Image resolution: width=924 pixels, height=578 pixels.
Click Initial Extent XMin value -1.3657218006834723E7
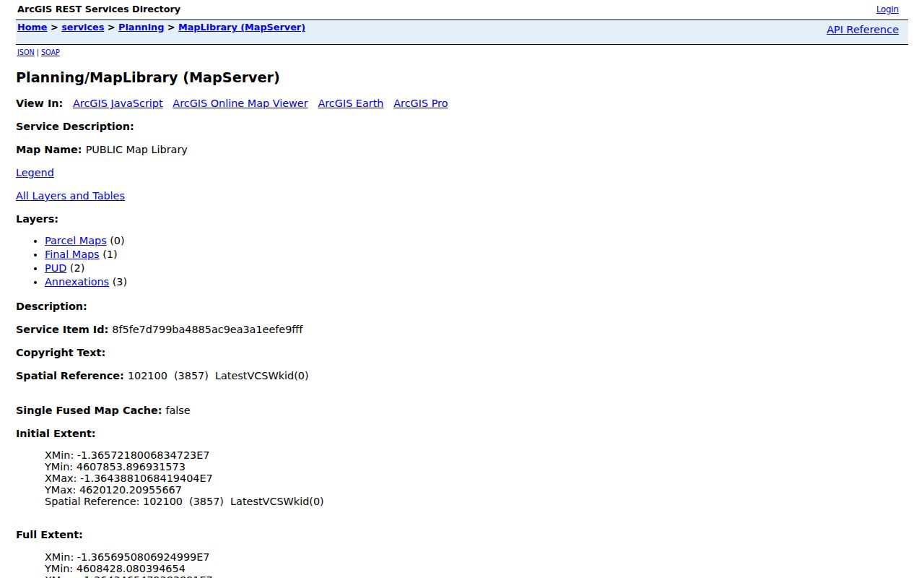(x=143, y=455)
